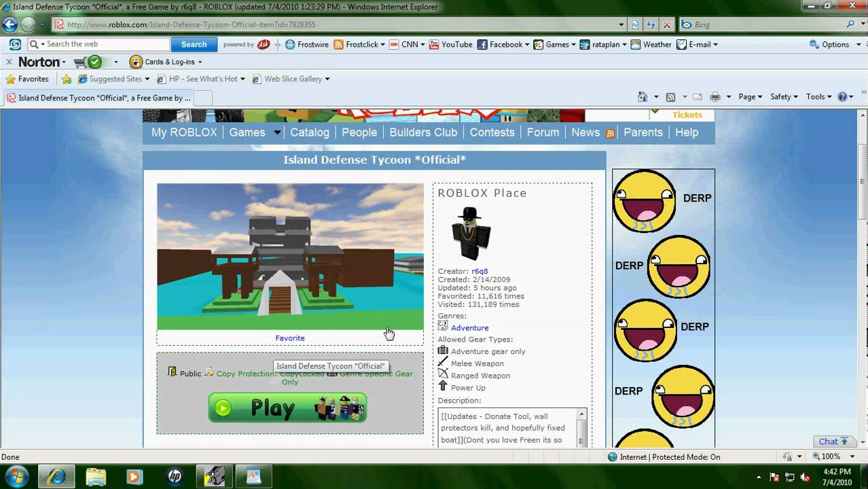
Task: Open the Page menu dropdown
Action: click(750, 96)
